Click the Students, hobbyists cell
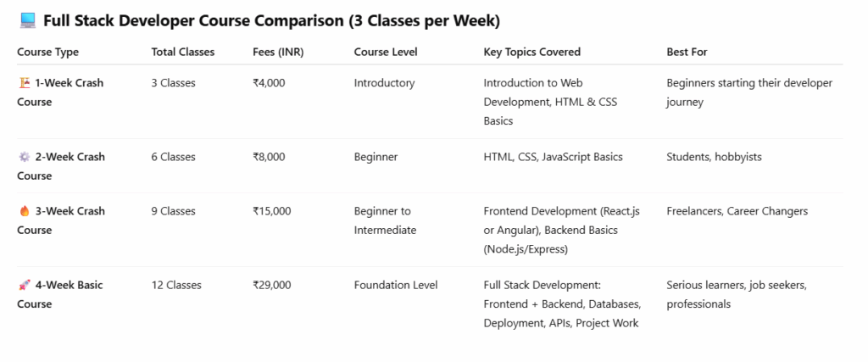 pos(709,157)
